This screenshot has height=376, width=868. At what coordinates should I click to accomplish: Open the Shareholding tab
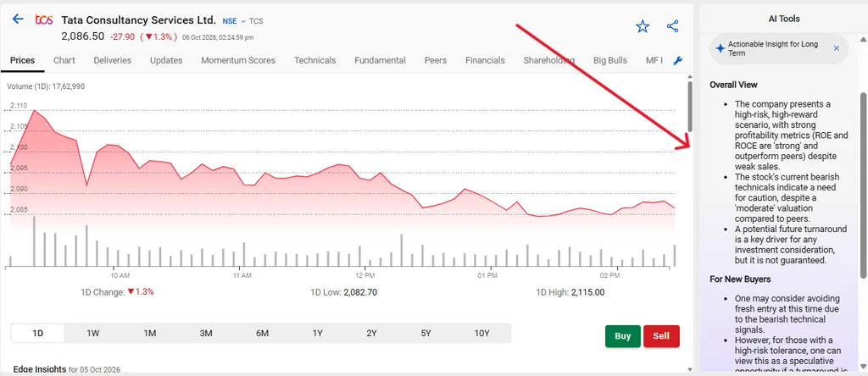point(549,60)
